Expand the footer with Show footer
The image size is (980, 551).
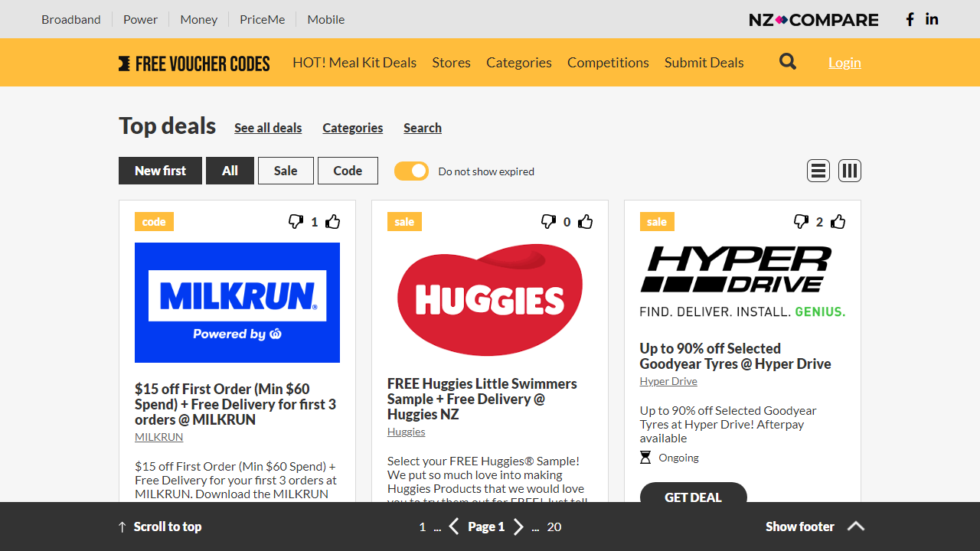pyautogui.click(x=799, y=526)
